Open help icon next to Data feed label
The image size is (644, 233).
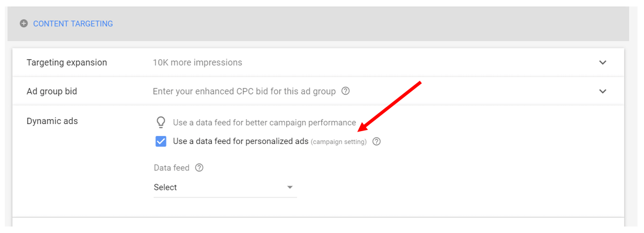(199, 168)
